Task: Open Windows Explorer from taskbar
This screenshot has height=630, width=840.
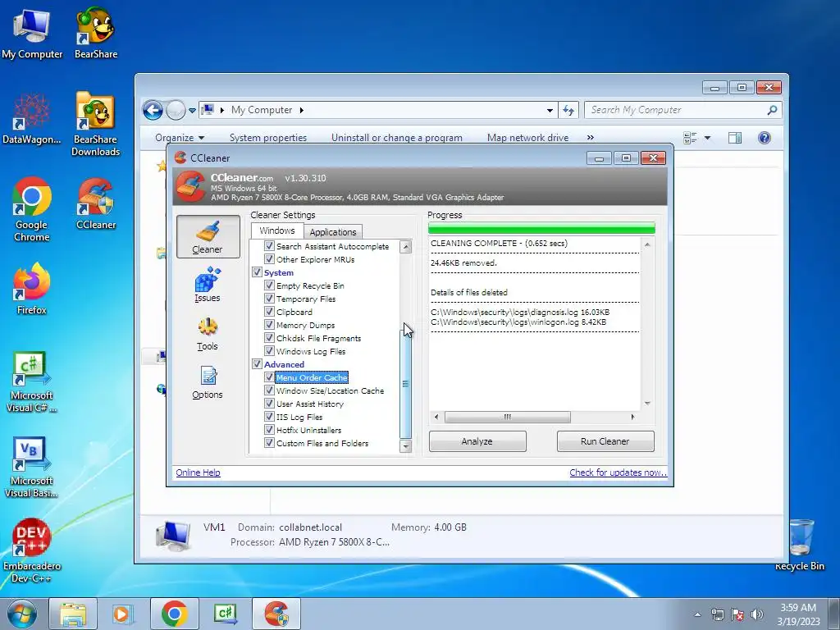Action: (73, 614)
